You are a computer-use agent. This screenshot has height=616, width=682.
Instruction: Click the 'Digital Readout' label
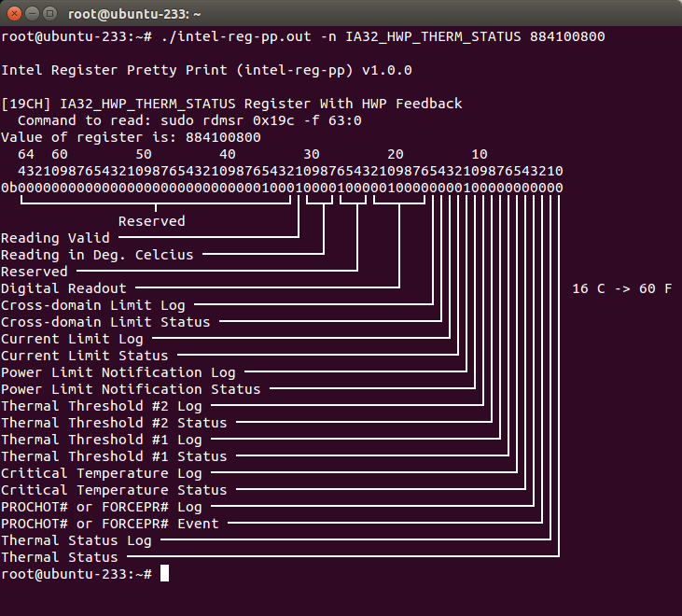[x=63, y=288]
